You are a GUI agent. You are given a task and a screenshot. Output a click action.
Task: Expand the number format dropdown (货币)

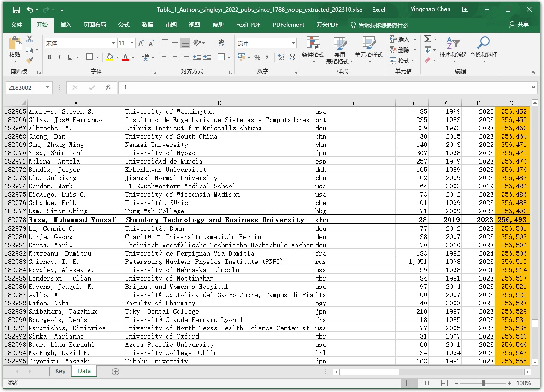tap(293, 43)
